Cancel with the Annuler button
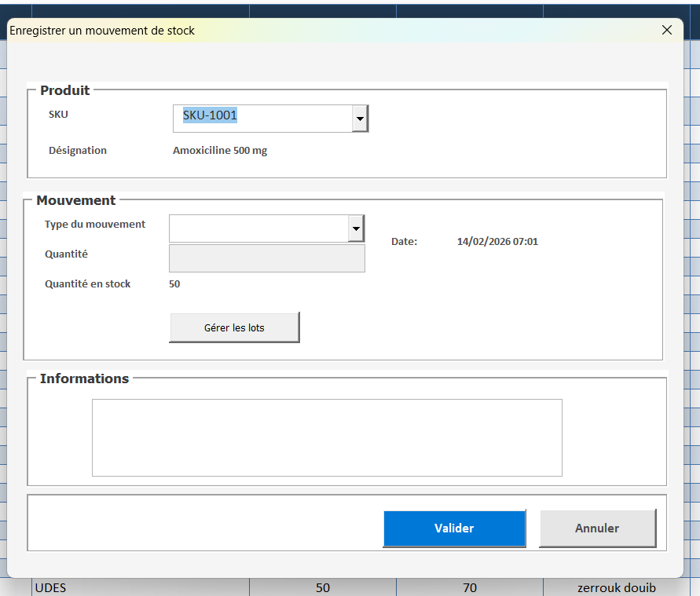Viewport: 700px width, 596px height. click(x=597, y=528)
